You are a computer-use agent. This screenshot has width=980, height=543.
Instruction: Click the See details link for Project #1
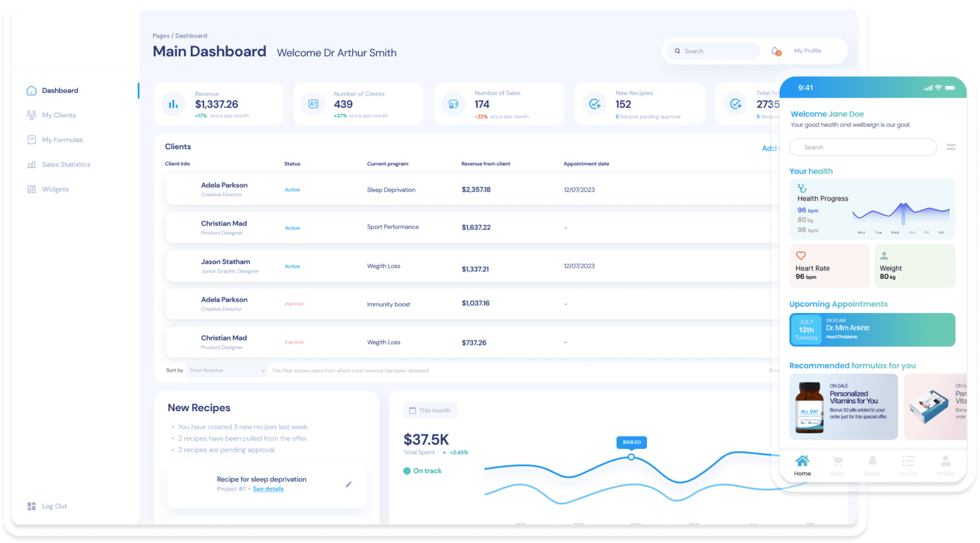[268, 489]
